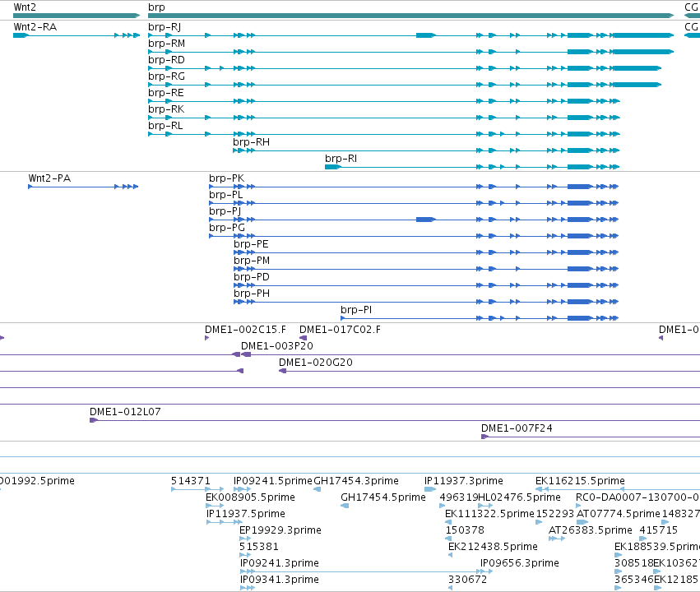Viewport: 700px width, 592px height.
Task: Click the IP11937.5prime EST label
Action: [x=246, y=514]
